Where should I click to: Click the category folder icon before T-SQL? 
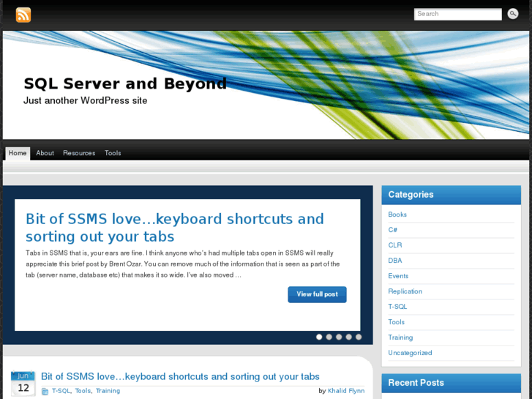45,392
